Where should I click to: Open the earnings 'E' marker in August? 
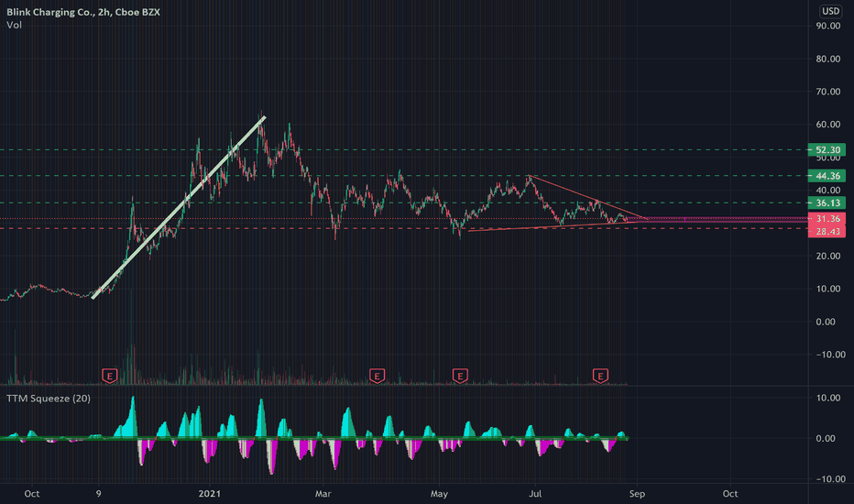(x=600, y=376)
